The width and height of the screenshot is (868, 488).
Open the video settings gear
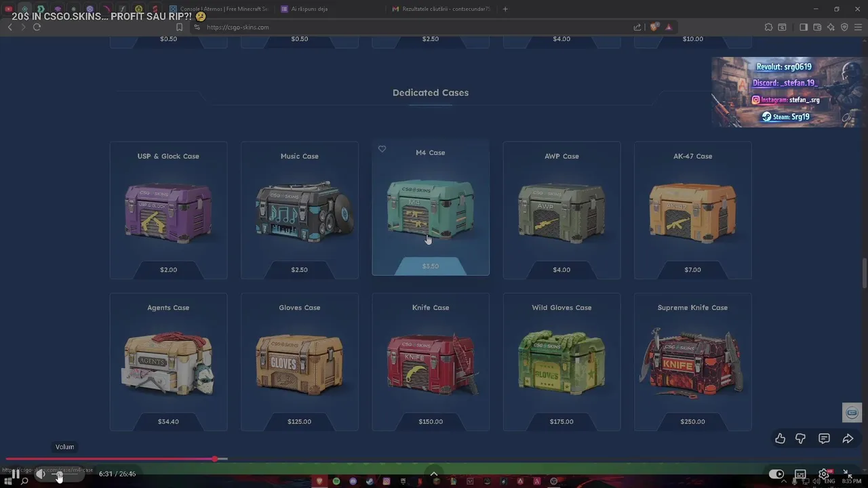(x=823, y=474)
